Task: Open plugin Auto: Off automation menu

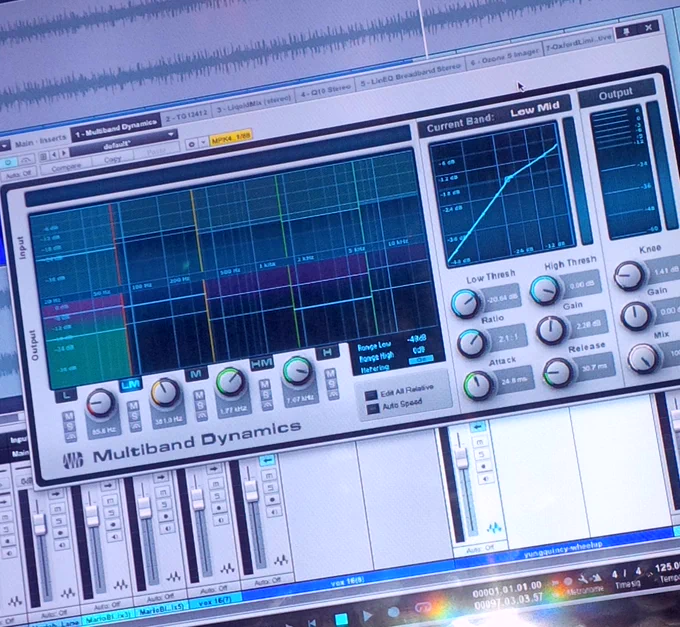Action: (18, 174)
